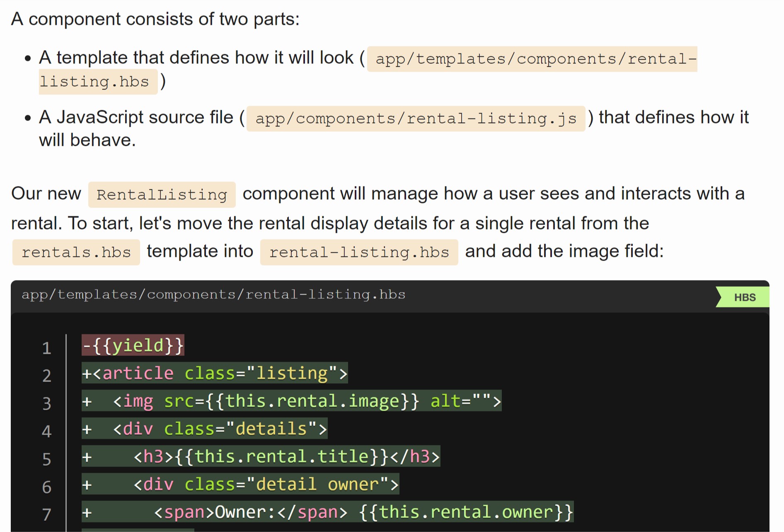
Task: Click the app/templates/components/rental-listing.hbs header
Action: tap(213, 294)
